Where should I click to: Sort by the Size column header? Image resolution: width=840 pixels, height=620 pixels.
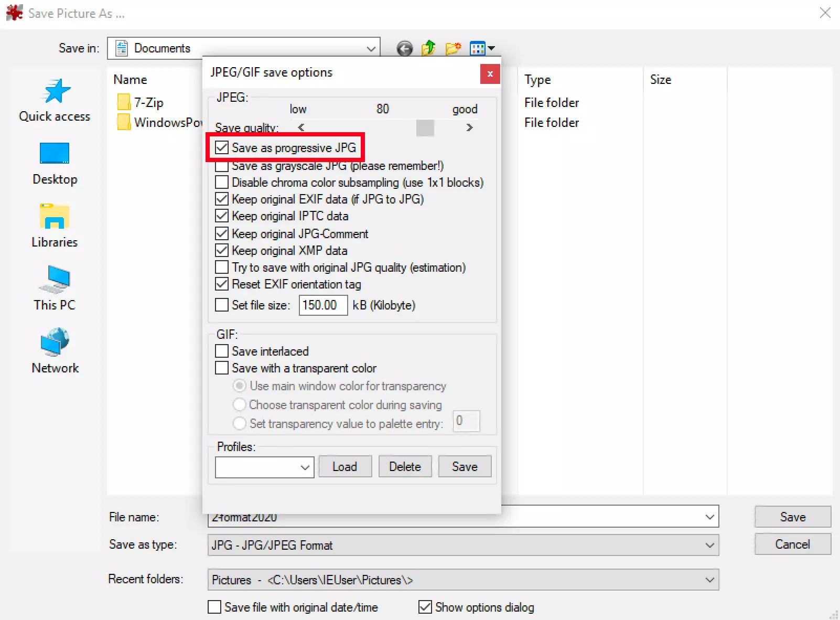(x=661, y=80)
